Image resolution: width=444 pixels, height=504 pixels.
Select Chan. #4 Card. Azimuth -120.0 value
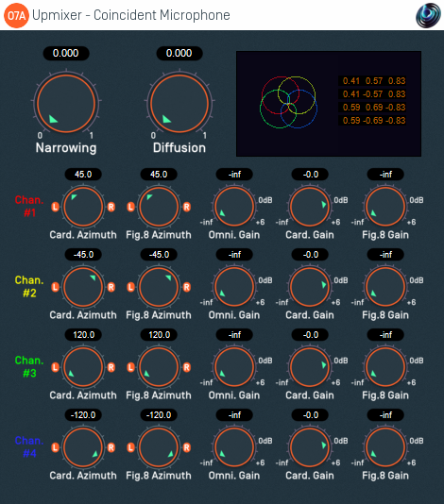point(83,415)
